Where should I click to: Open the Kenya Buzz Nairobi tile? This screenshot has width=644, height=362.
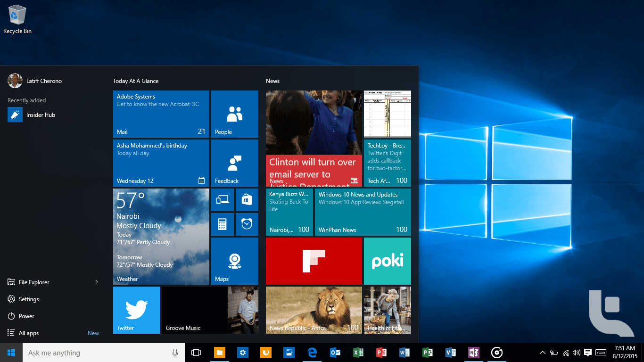[289, 212]
